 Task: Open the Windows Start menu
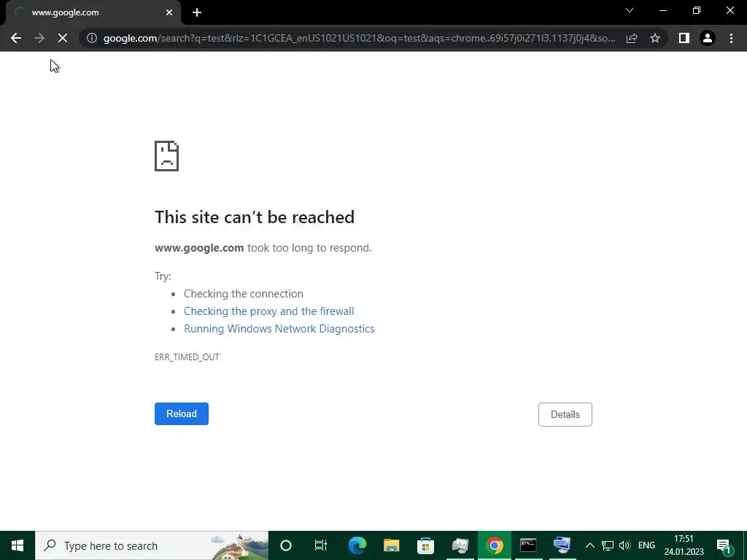click(18, 545)
